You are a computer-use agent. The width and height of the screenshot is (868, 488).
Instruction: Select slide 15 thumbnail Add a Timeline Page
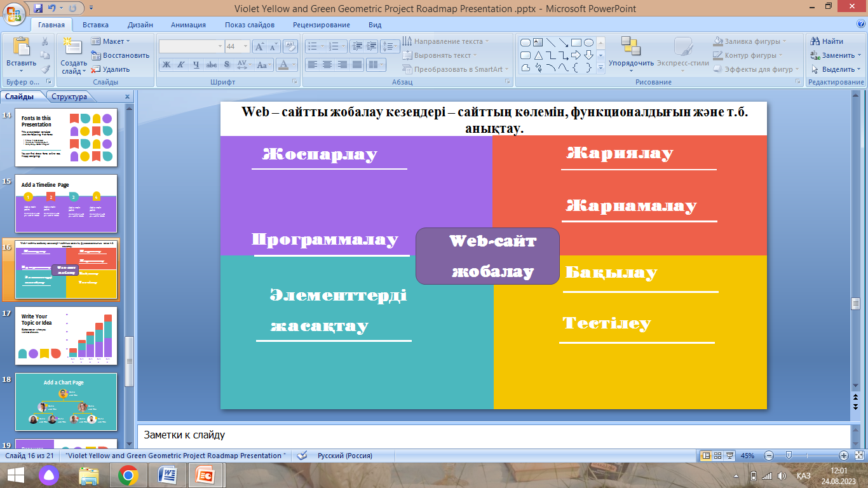point(66,204)
